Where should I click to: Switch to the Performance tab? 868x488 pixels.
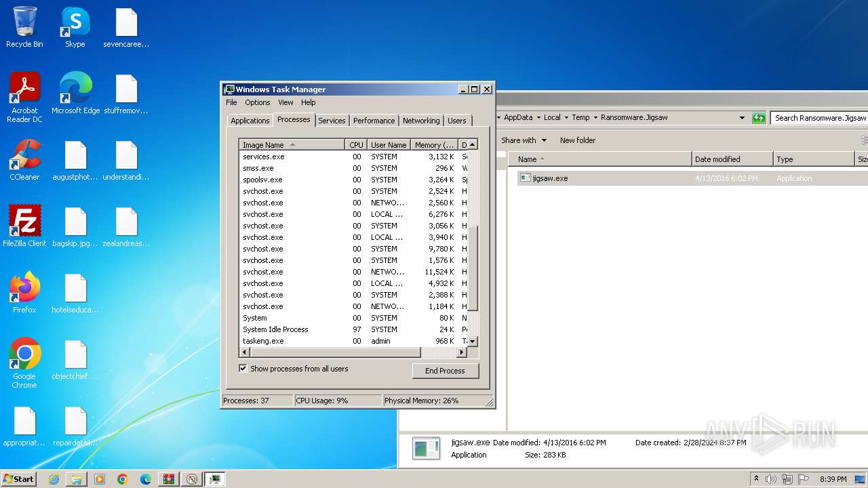tap(374, 121)
